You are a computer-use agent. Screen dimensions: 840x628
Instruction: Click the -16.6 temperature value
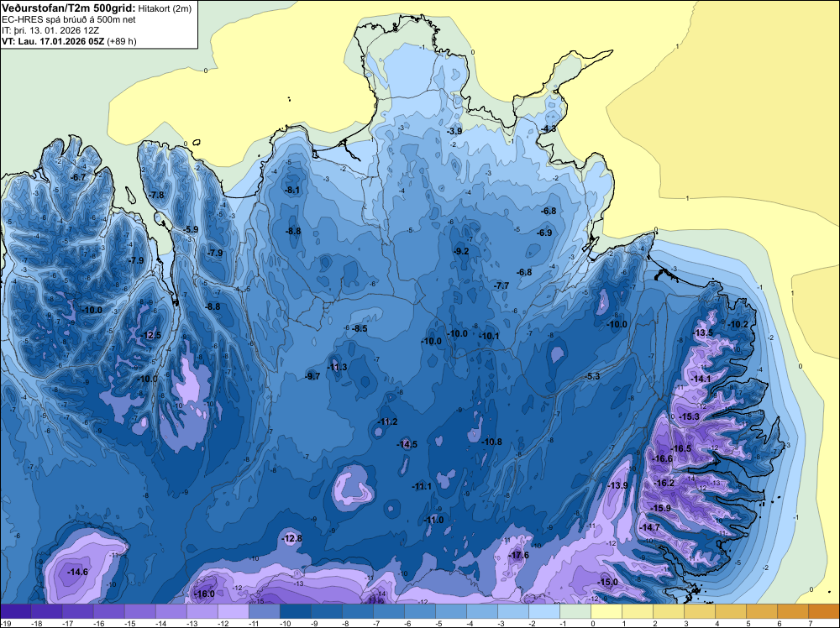662,458
